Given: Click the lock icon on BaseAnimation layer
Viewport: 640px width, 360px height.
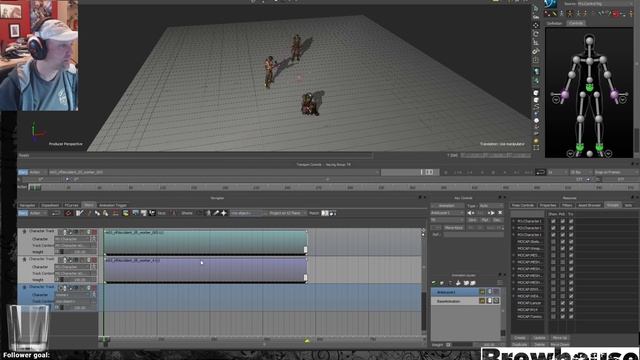Looking at the screenshot, I should pos(489,301).
